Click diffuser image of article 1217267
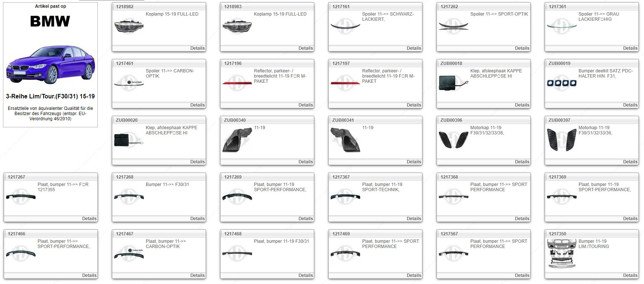644x284 pixels. pos(21,196)
